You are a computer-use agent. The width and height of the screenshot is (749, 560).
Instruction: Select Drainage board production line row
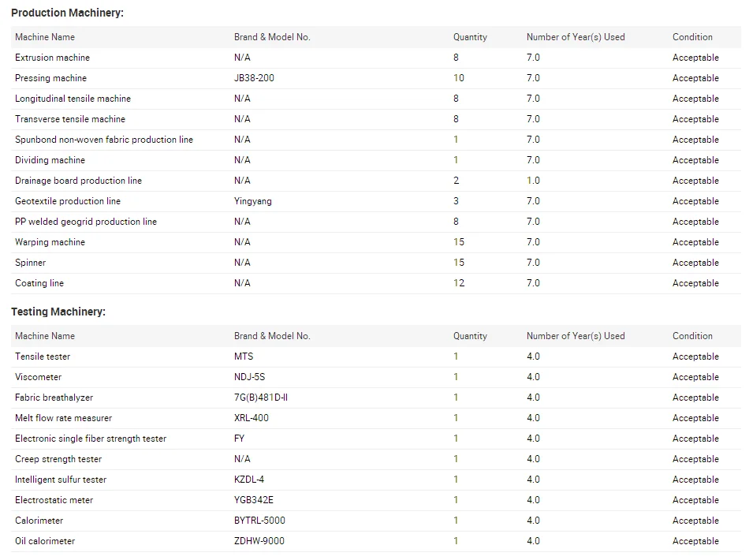point(78,181)
